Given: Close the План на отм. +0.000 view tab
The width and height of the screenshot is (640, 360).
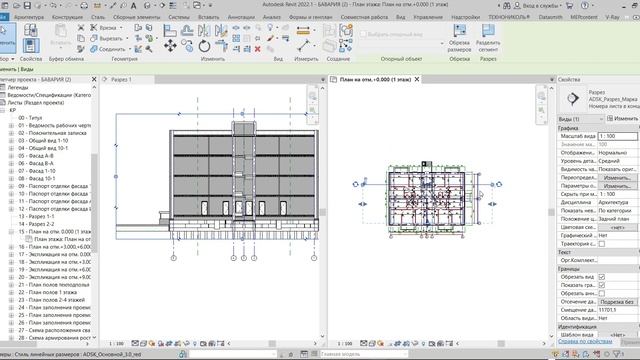Looking at the screenshot, I should tap(417, 79).
